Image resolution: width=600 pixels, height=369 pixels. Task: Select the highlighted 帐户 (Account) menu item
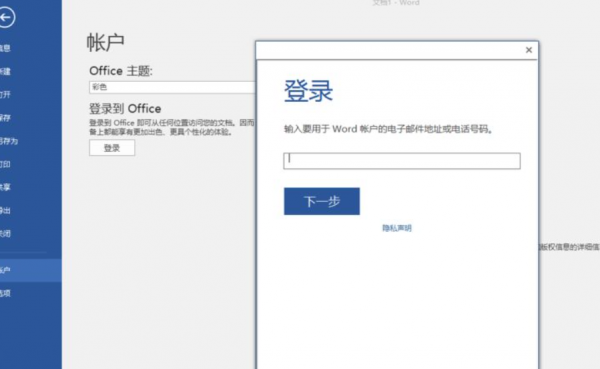(31, 270)
